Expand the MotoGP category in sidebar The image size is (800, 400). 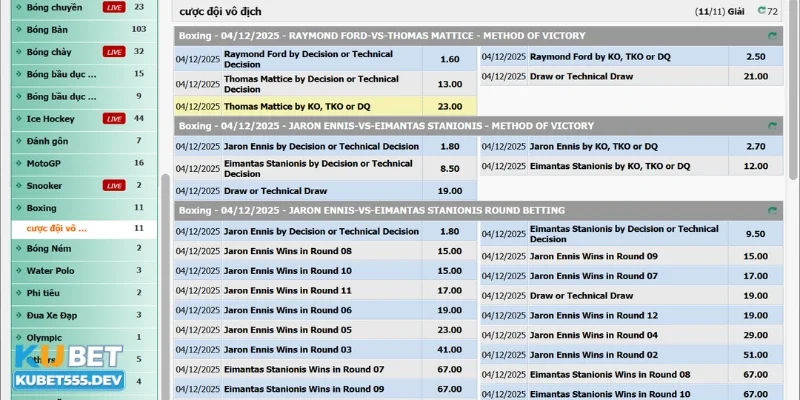44,163
